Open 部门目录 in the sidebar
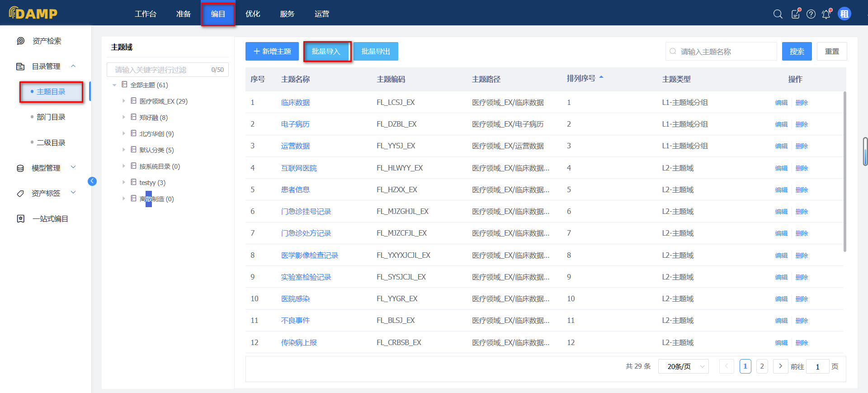 (51, 117)
